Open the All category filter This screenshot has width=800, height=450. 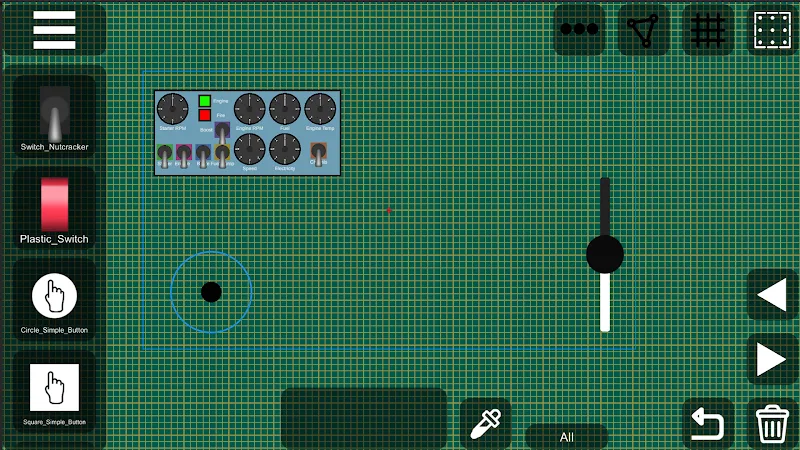[566, 437]
